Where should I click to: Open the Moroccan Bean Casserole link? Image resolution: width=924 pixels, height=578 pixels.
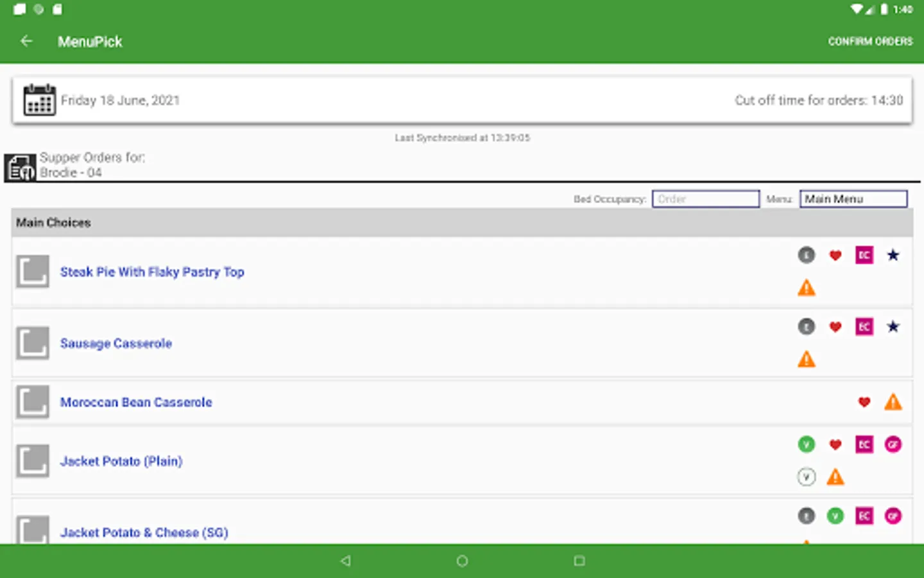136,402
